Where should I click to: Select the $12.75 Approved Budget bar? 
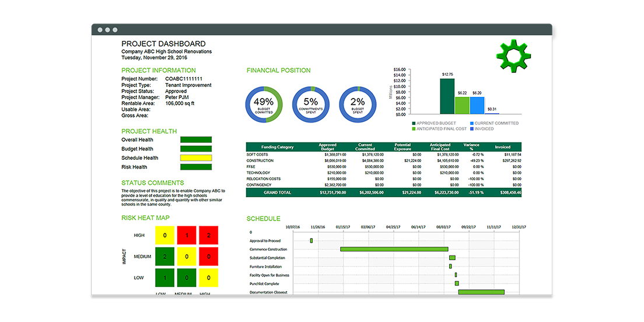coord(447,96)
